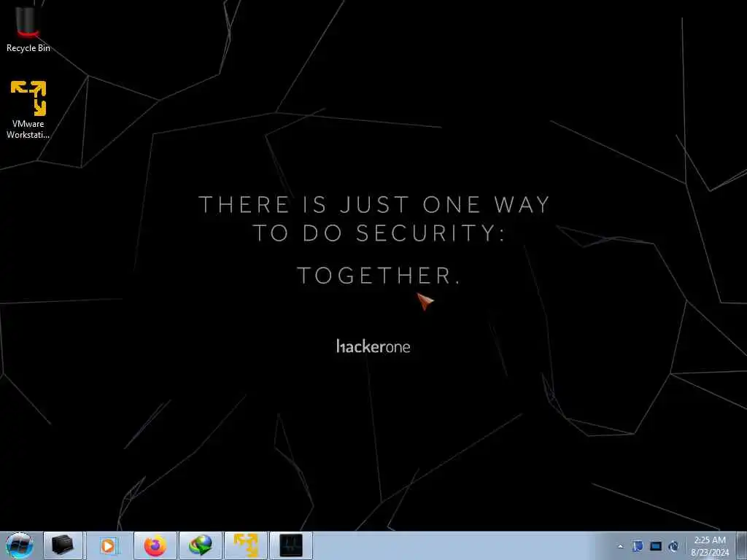Click the blue screen tray icon

click(656, 546)
